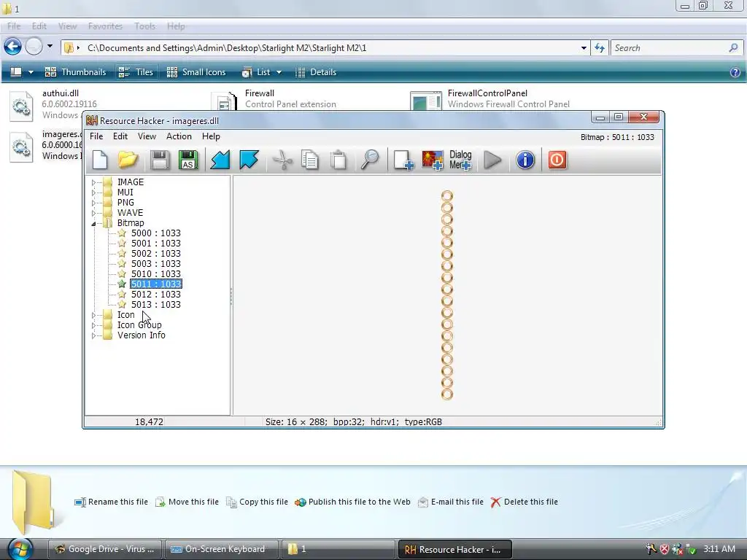Expand the MUI tree folder
This screenshot has height=560, width=747.
pyautogui.click(x=93, y=192)
